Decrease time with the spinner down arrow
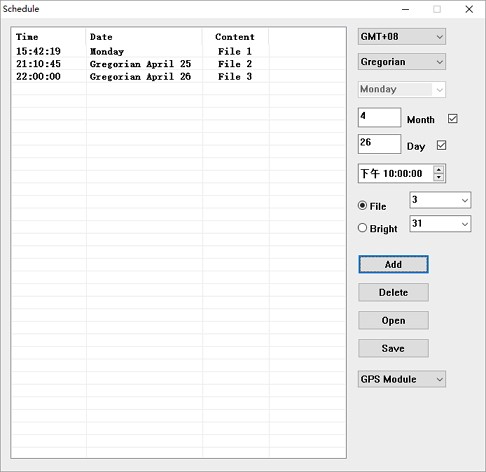The image size is (486, 472). [439, 177]
